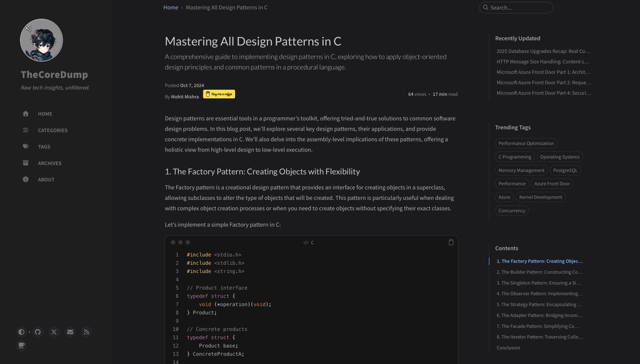The image size is (640, 364).
Task: Open author Mohit Mishra link
Action: tap(185, 97)
